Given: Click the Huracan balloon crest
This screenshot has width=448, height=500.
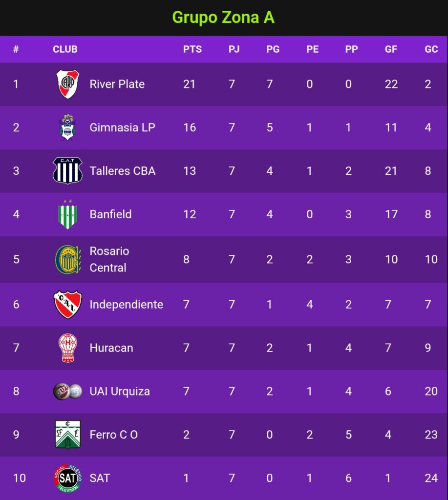Looking at the screenshot, I should click(67, 348).
